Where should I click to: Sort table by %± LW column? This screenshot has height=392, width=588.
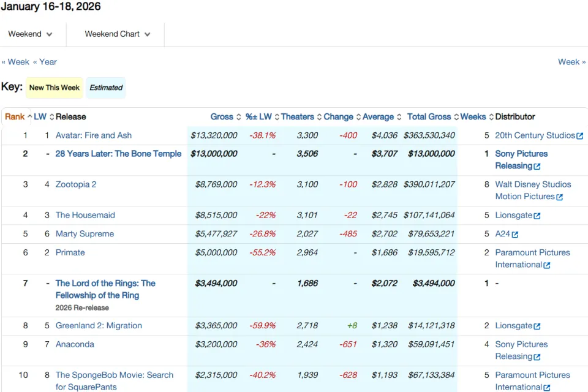(262, 116)
